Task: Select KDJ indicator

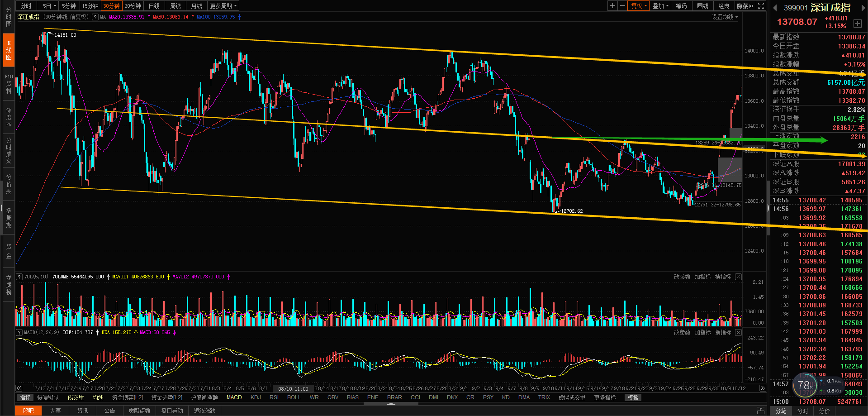Action: tap(256, 397)
